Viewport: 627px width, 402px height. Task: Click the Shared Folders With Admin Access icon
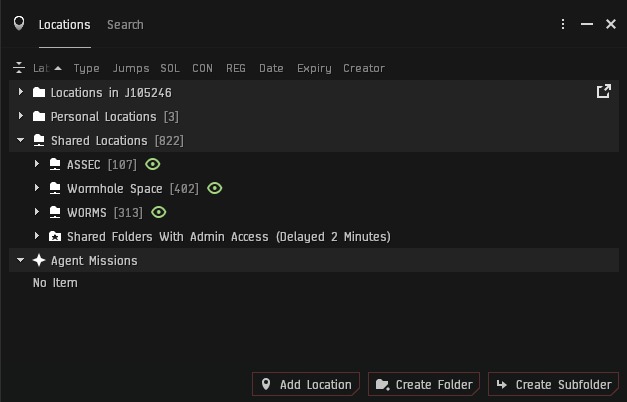click(55, 236)
